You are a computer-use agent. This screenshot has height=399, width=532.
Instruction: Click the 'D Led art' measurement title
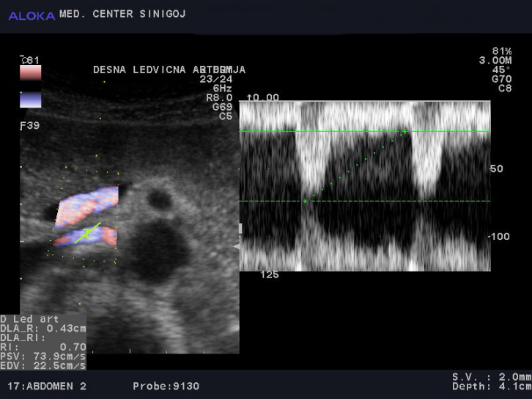[x=29, y=319]
